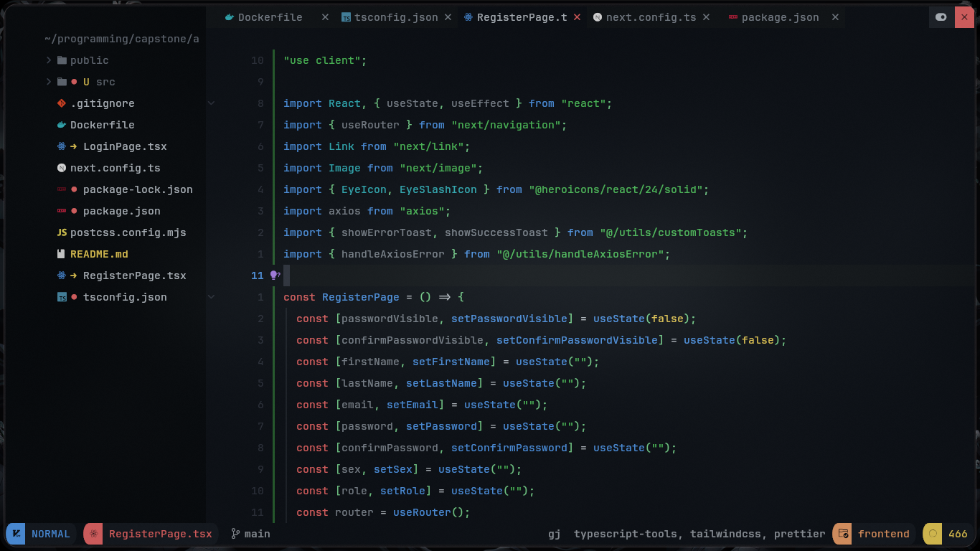Open the next.config.ts tab

(651, 17)
